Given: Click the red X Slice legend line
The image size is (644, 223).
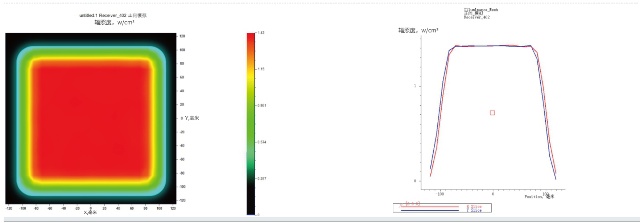Looking at the screenshot, I should click(x=430, y=207).
